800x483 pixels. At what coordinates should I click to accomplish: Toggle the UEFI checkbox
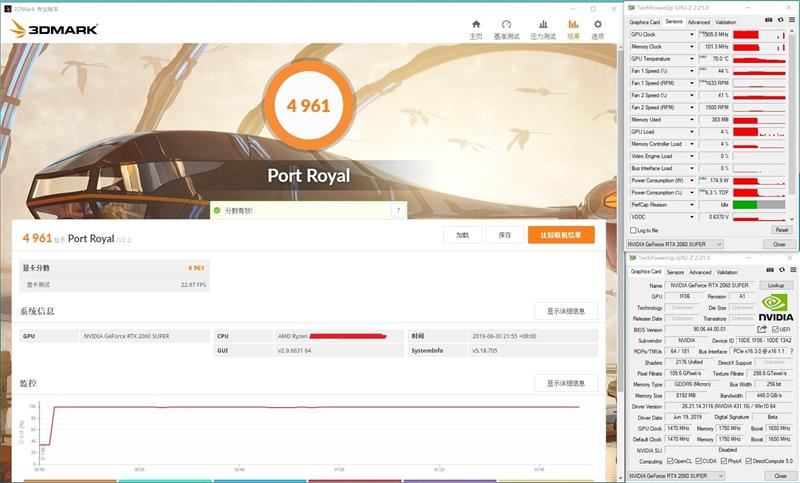[775, 329]
